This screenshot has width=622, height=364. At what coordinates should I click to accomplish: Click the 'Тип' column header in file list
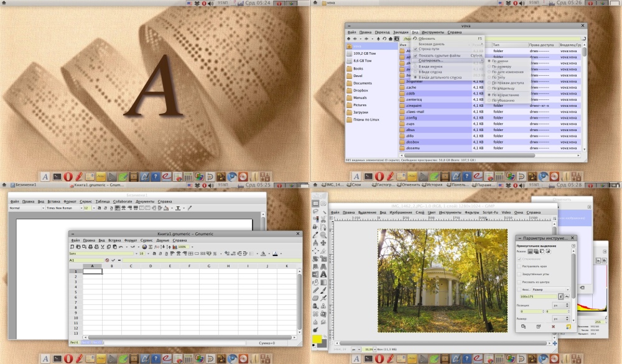coord(510,45)
